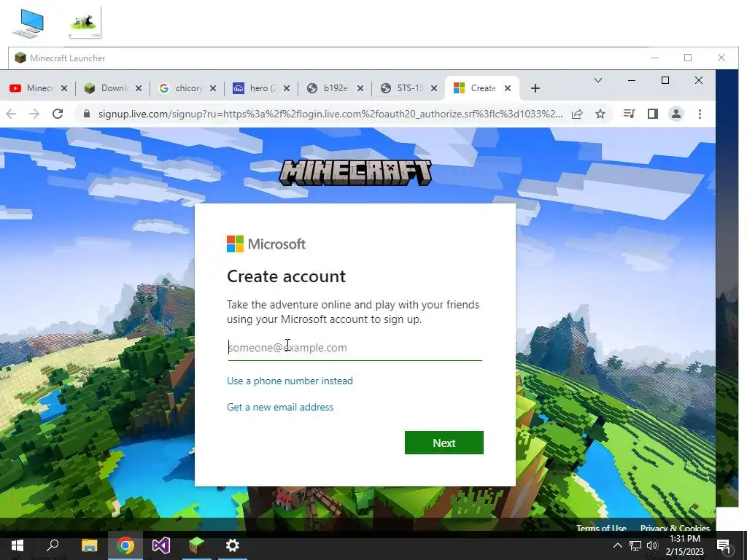The height and width of the screenshot is (560, 747).
Task: Click the Microsoft logo
Action: 266,244
